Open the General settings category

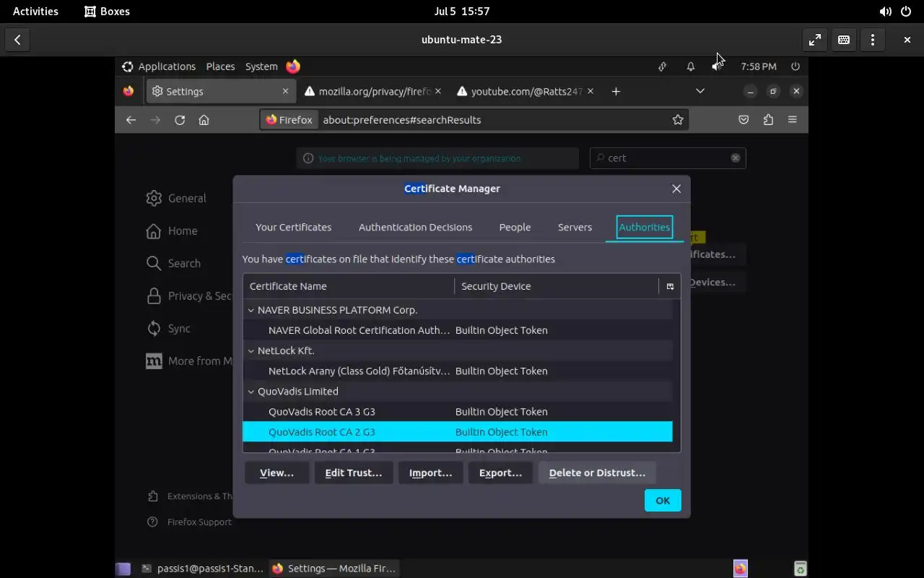point(176,198)
